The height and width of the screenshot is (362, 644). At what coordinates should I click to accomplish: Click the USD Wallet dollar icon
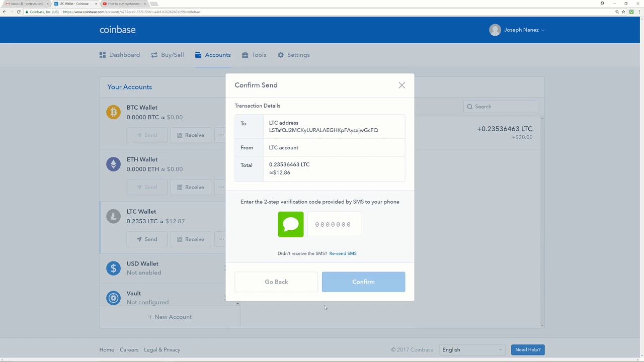point(113,268)
